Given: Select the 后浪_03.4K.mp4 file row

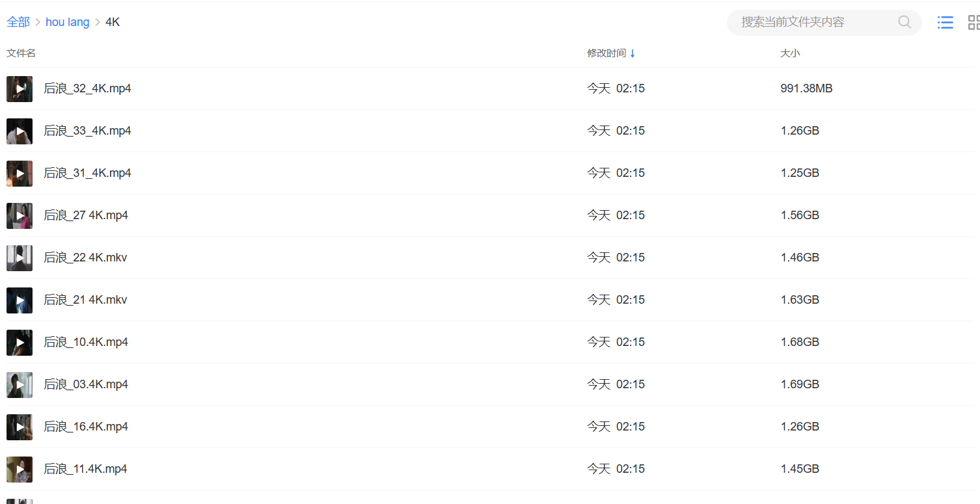Looking at the screenshot, I should 489,384.
